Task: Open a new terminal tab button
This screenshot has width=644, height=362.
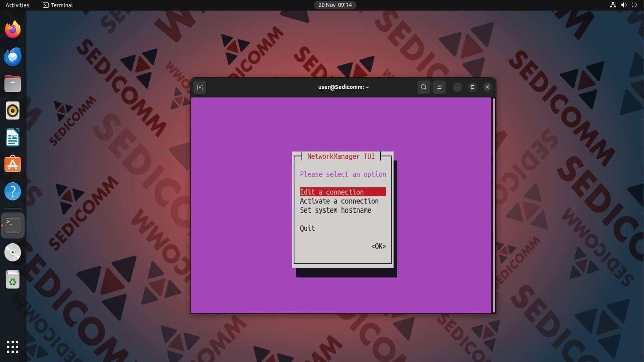Action: pyautogui.click(x=200, y=87)
